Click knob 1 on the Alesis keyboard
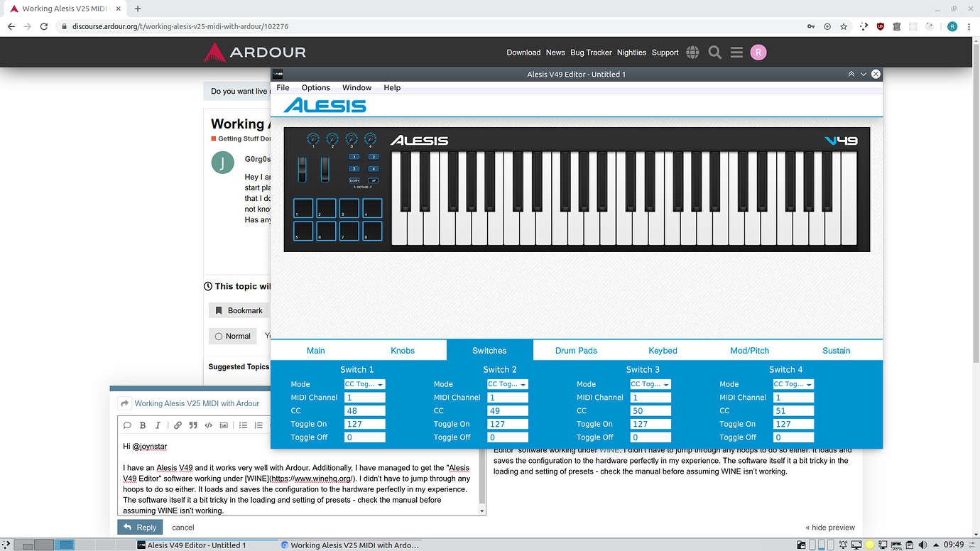980x551 pixels. point(313,138)
